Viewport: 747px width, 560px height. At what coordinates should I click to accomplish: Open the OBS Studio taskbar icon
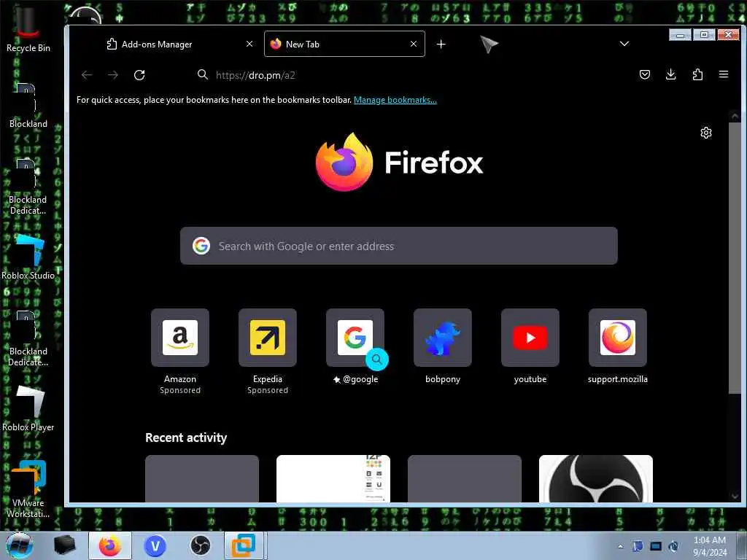click(200, 545)
